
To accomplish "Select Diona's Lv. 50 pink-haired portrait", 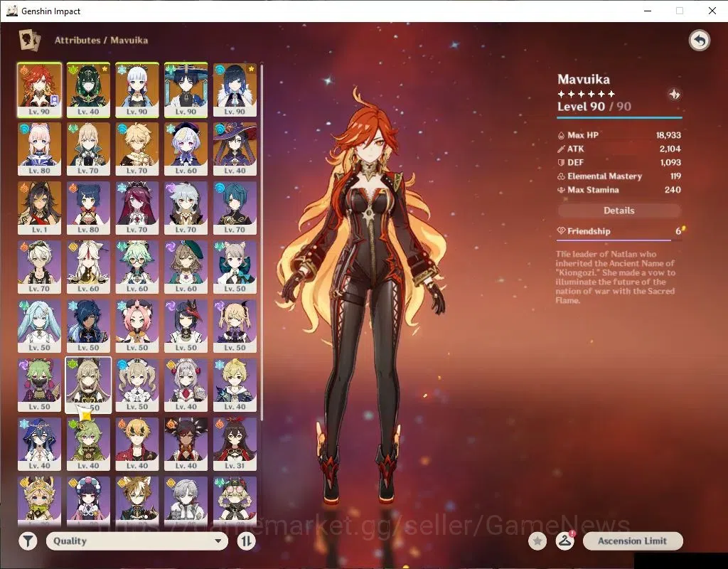I will pos(137,326).
